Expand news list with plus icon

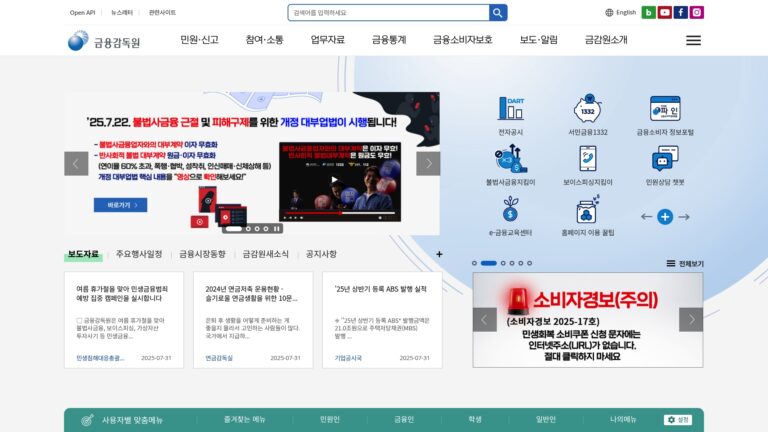tap(439, 254)
